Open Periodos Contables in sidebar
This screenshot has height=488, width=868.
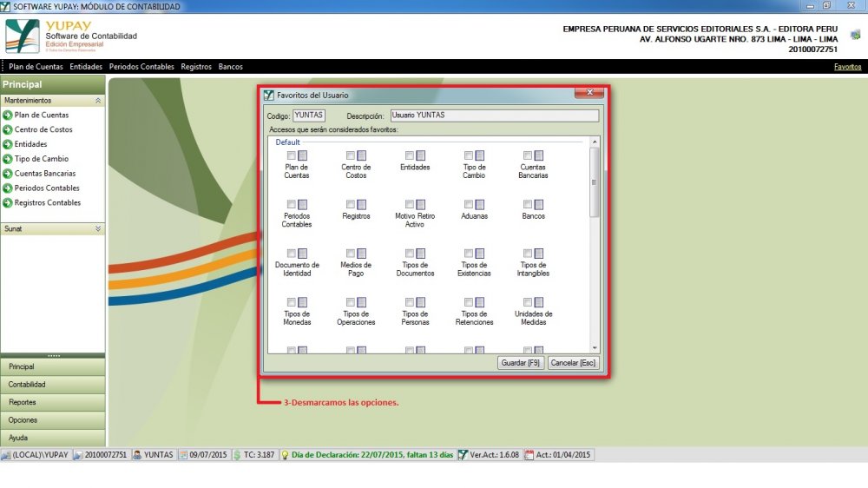[x=47, y=188]
